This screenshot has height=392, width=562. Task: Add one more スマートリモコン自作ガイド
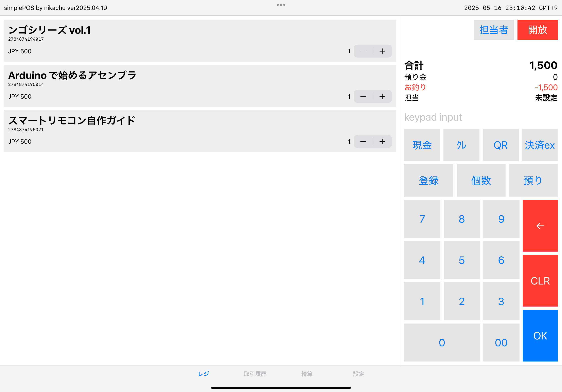(382, 141)
